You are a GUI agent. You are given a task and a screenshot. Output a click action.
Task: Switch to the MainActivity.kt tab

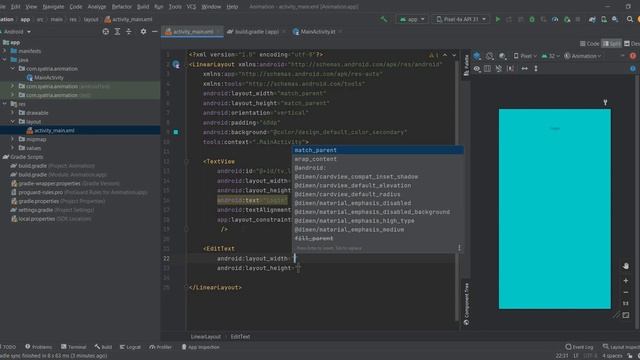pos(317,31)
